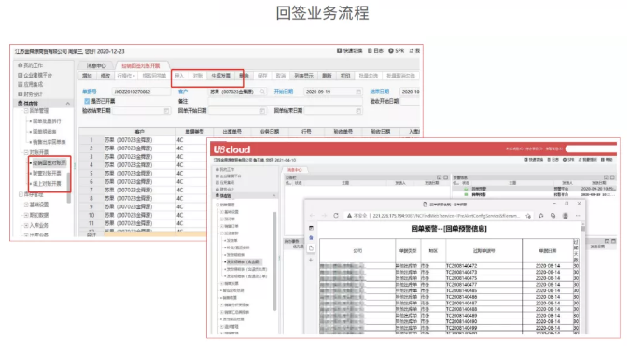This screenshot has width=644, height=353.
Task: Open 日志 in left window header
Action: pyautogui.click(x=375, y=51)
